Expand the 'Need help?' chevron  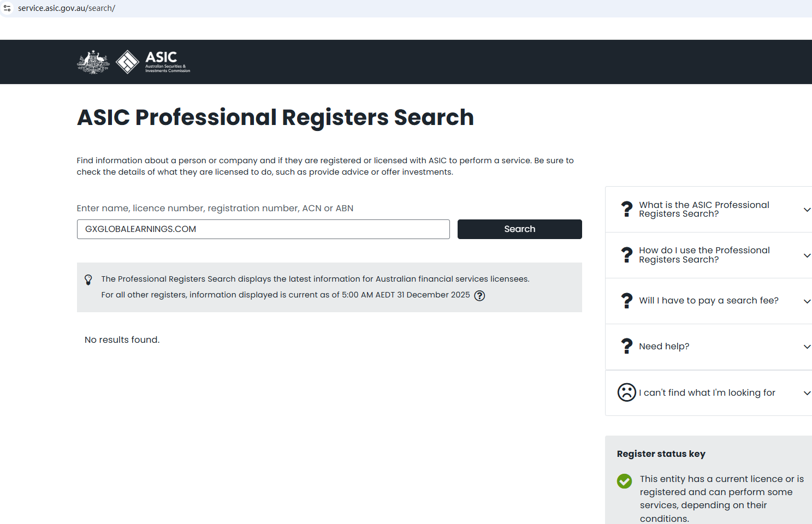(x=807, y=347)
